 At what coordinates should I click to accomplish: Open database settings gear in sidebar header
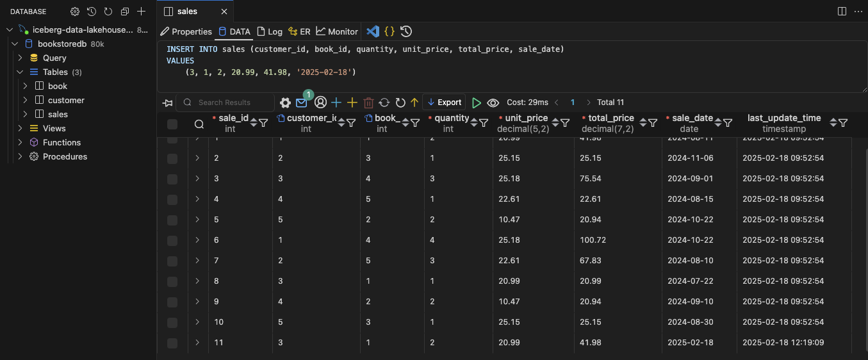coord(75,12)
